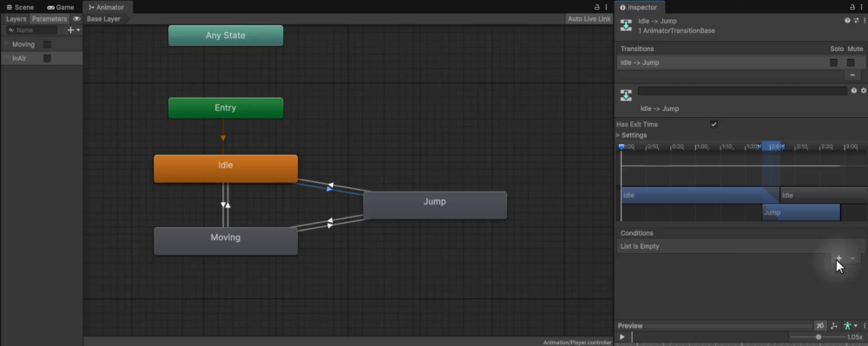Viewport: 868px width, 346px height.
Task: Click the pivot axes icon in Preview bar
Action: pos(833,326)
